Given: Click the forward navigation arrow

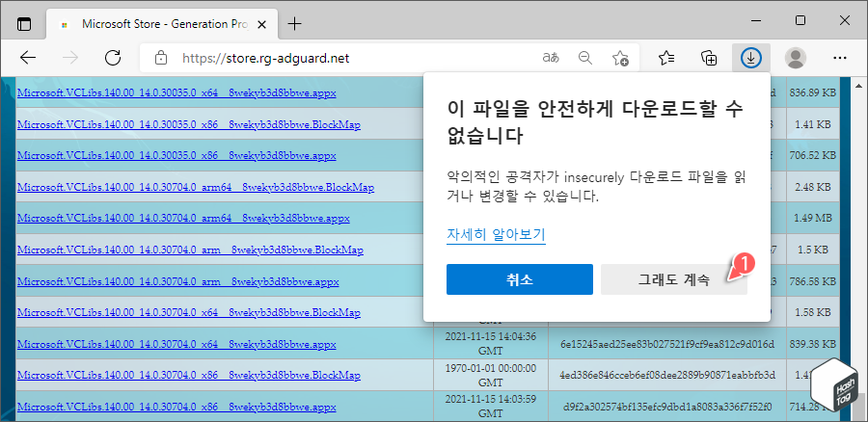Looking at the screenshot, I should [70, 58].
